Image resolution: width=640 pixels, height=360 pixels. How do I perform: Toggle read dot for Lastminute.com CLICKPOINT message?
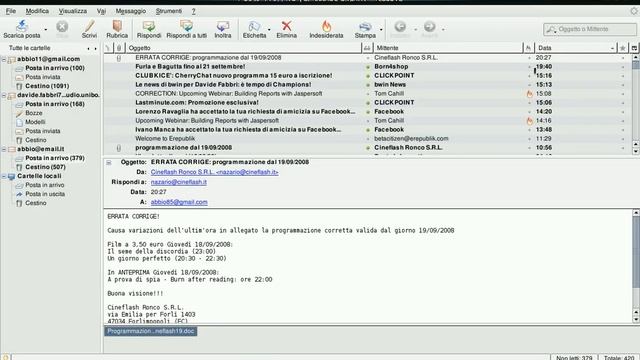click(x=368, y=103)
